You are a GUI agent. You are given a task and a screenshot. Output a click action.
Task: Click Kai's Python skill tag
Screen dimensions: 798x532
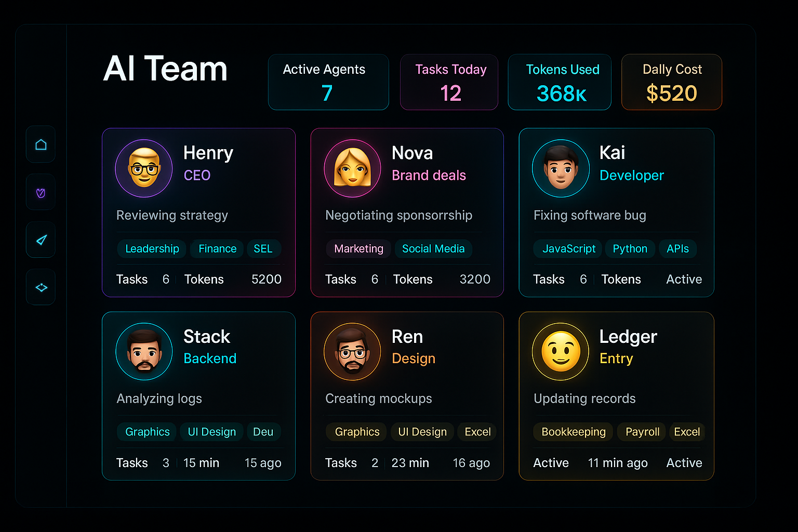click(630, 249)
